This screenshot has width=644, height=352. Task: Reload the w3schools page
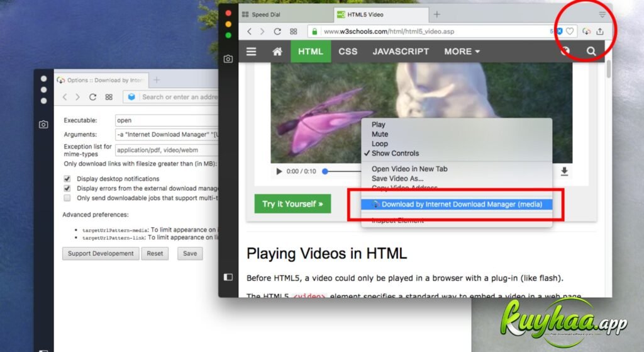tap(277, 31)
